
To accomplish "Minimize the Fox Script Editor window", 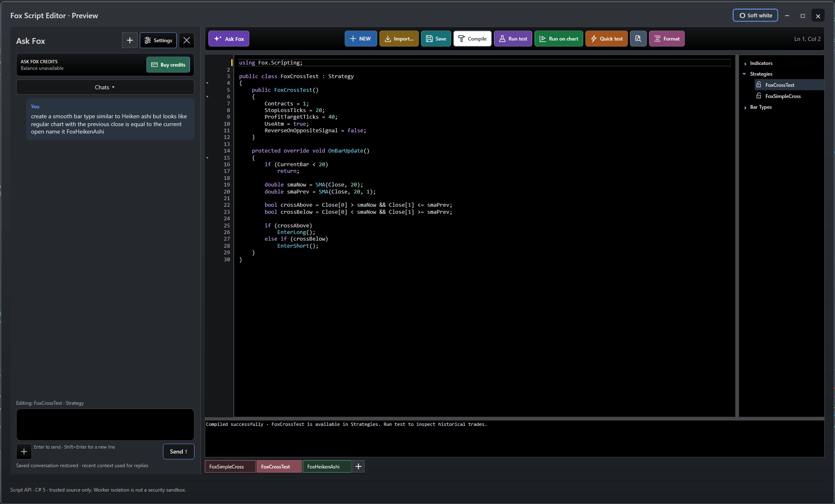I will point(787,16).
